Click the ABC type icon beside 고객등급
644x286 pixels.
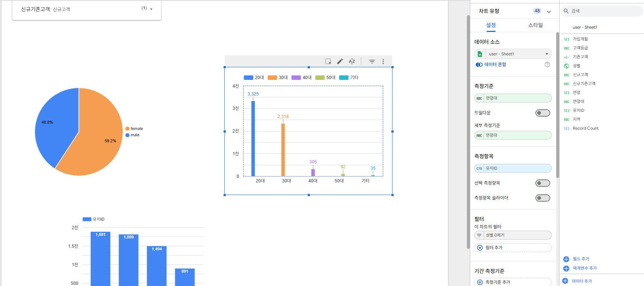coord(567,48)
